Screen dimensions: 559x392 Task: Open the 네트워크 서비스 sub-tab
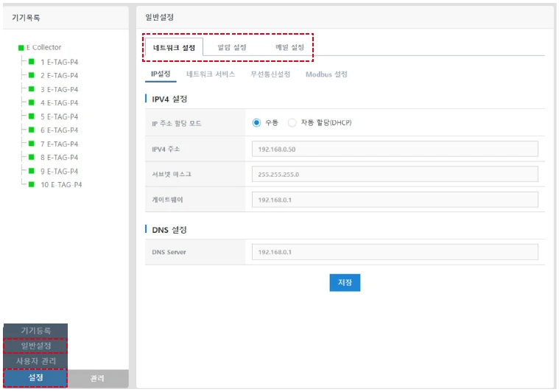tap(211, 74)
